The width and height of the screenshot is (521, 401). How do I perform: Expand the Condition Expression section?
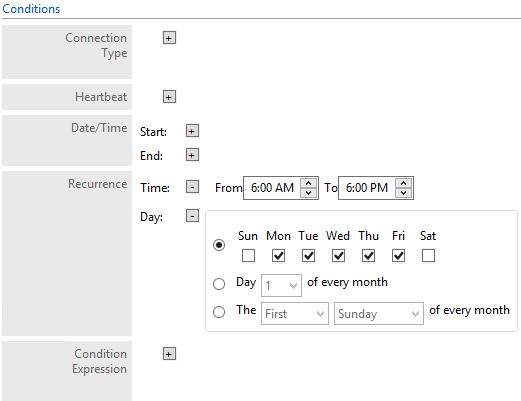169,354
